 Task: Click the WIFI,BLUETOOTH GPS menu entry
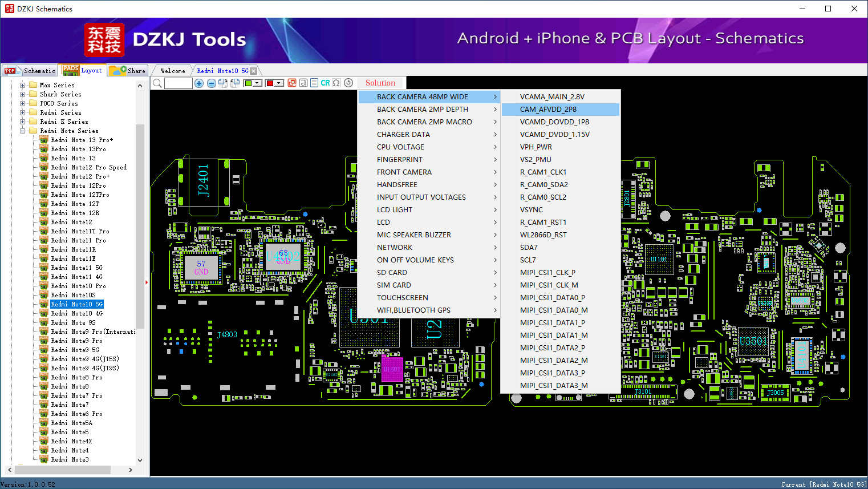429,310
